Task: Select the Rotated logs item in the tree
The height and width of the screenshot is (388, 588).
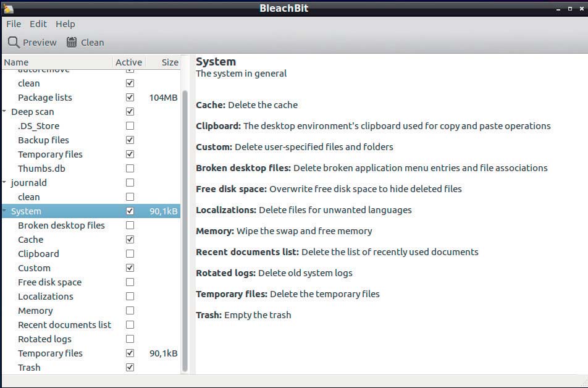Action: click(44, 340)
